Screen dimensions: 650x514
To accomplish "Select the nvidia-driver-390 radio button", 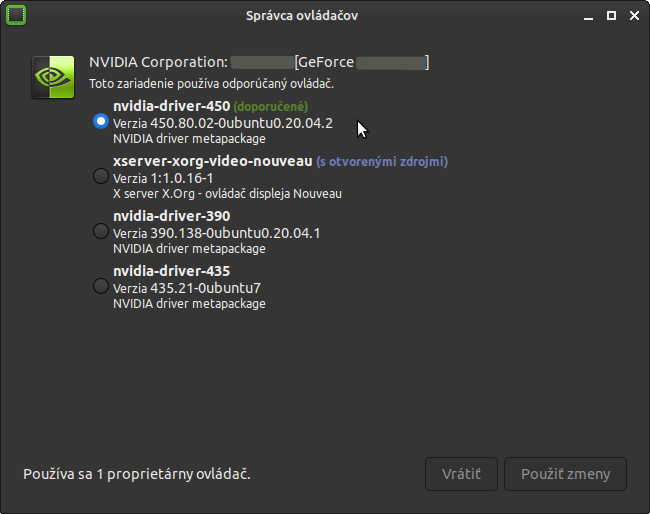I will point(100,231).
